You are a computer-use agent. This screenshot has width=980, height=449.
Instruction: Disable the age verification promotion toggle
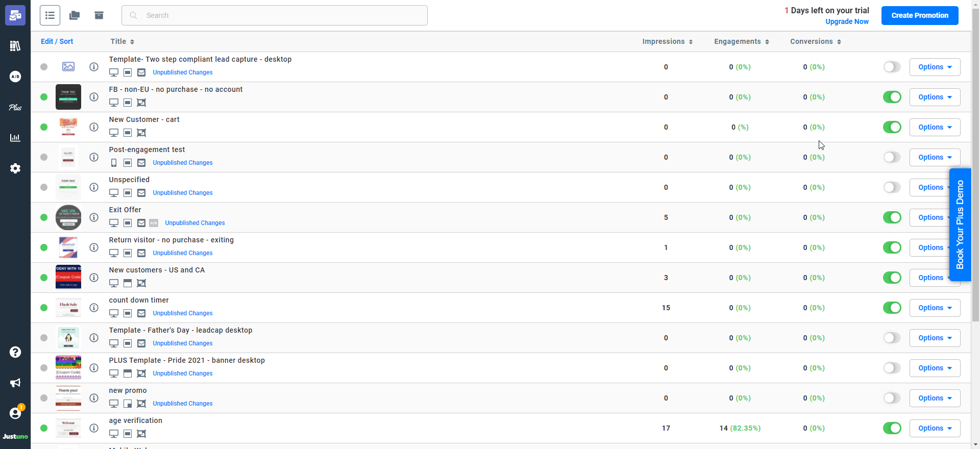892,428
